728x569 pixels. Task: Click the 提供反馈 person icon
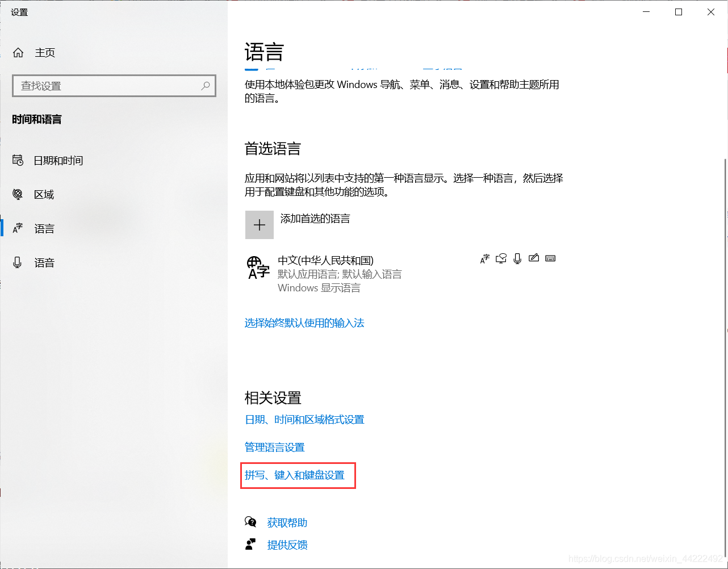click(x=250, y=545)
